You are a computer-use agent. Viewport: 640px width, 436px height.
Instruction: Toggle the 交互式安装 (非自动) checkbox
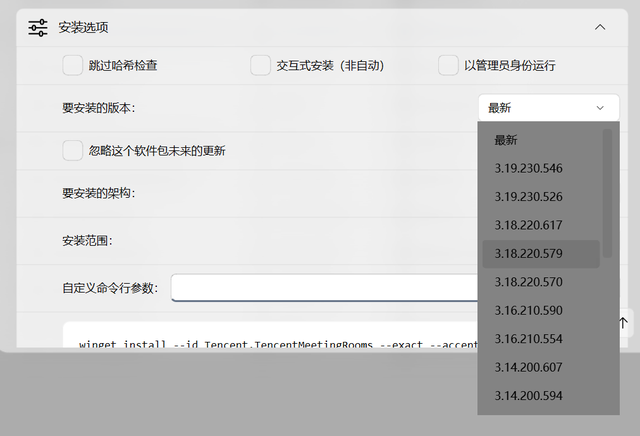(260, 65)
